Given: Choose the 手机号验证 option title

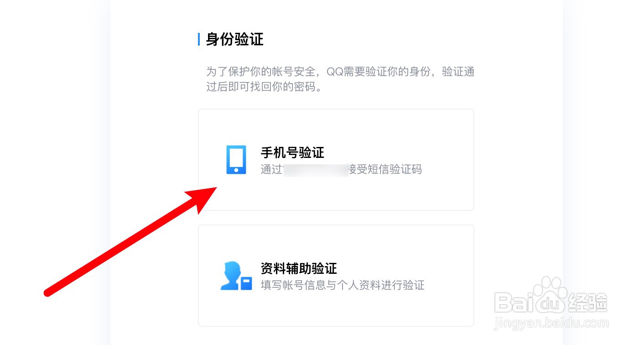Looking at the screenshot, I should 292,152.
